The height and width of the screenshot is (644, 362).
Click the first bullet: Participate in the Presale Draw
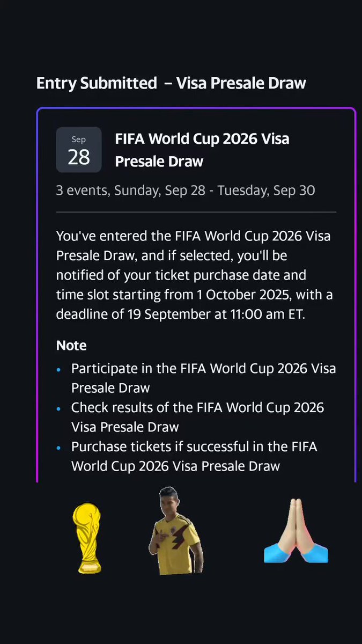click(203, 378)
